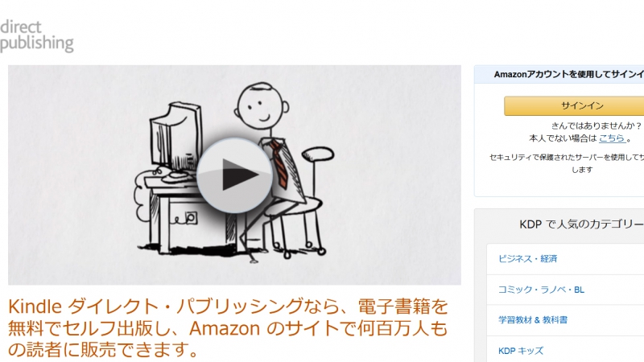644x362 pixels.
Task: Click the Amazonアカウントを使用してサインイン header
Action: (569, 74)
